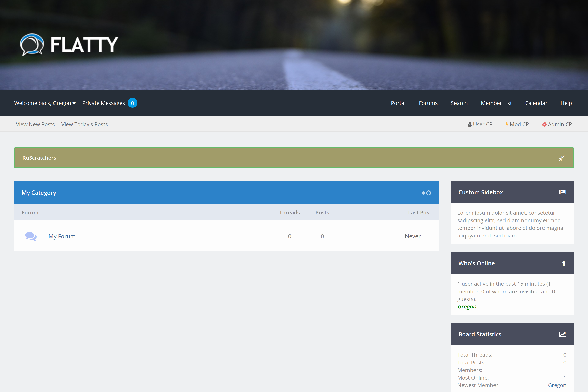Click View Today's Posts link
Viewport: 588px width, 392px height.
coord(85,124)
